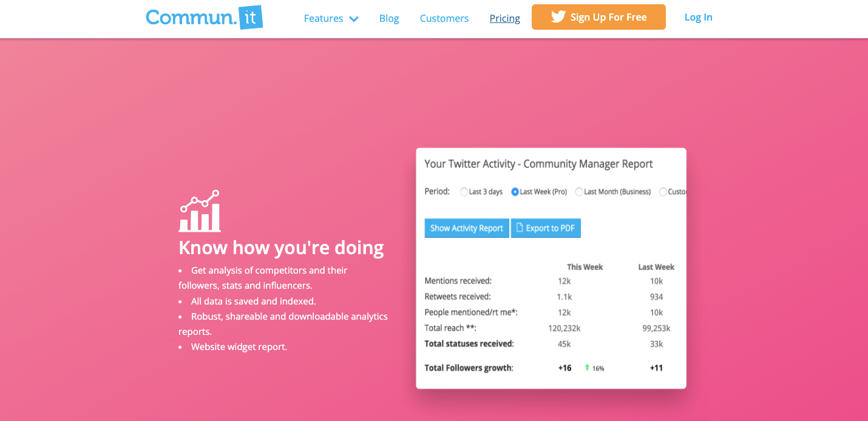868x421 pixels.
Task: Click the PDF document icon on Export button
Action: 520,228
